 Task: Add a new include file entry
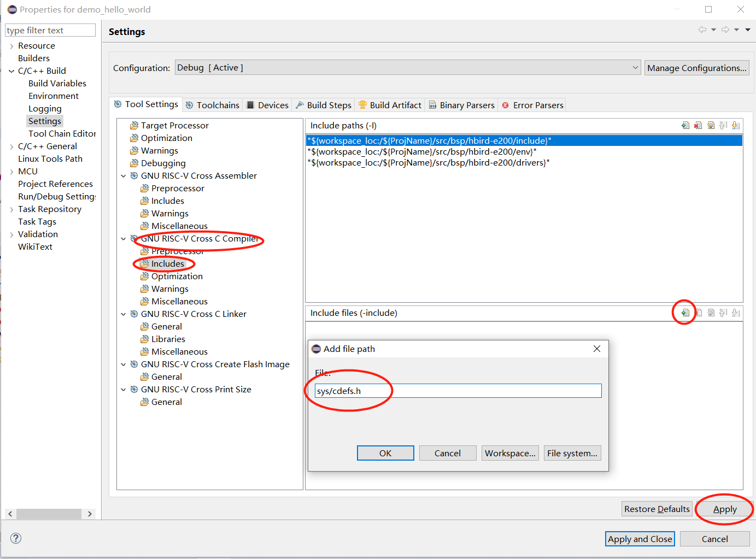pyautogui.click(x=685, y=312)
